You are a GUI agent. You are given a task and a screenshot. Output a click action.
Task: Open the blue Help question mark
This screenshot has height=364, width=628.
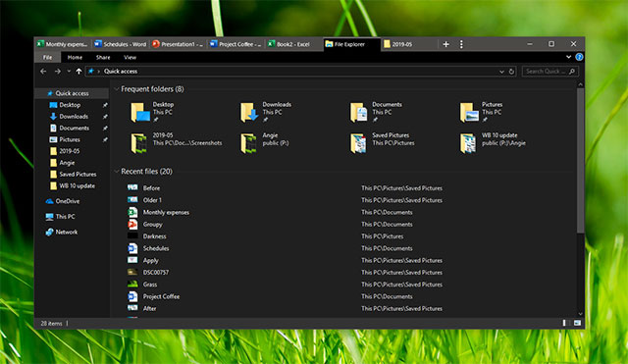pos(579,57)
